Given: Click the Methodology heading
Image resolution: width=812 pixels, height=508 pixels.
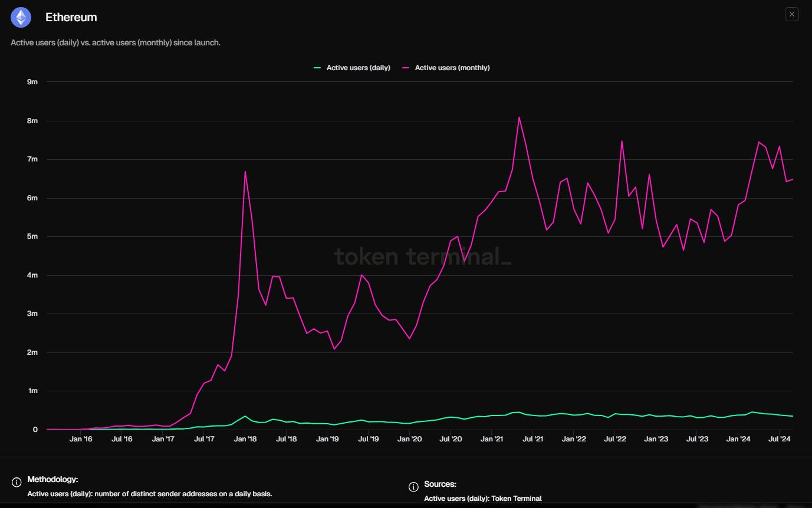Looking at the screenshot, I should pos(52,480).
